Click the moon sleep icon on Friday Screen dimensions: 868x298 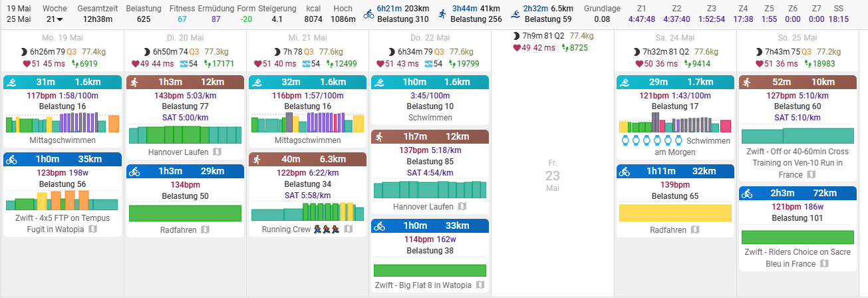(517, 35)
